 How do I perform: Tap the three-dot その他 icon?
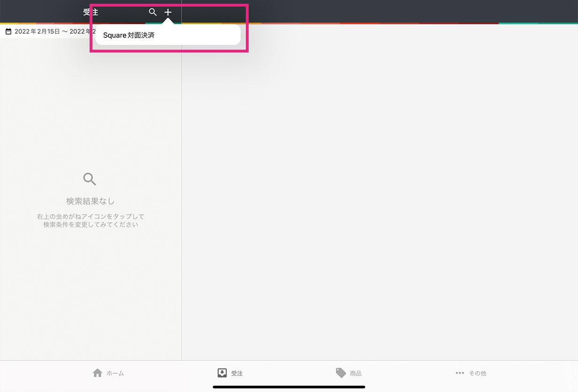pos(460,373)
